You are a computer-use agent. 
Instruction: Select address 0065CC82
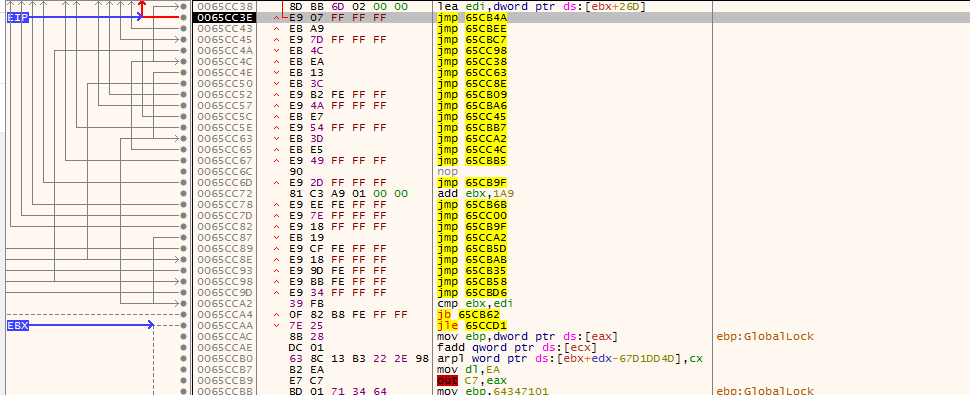click(224, 226)
